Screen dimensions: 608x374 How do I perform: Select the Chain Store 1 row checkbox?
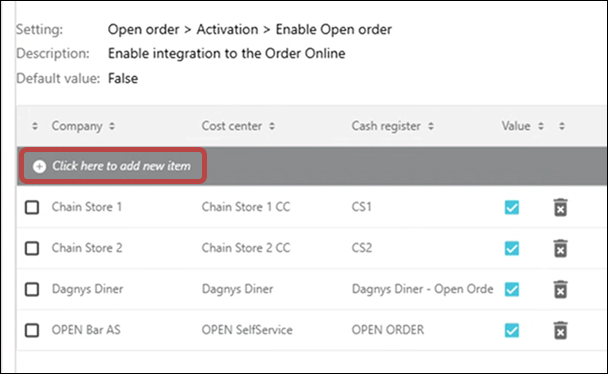point(32,207)
